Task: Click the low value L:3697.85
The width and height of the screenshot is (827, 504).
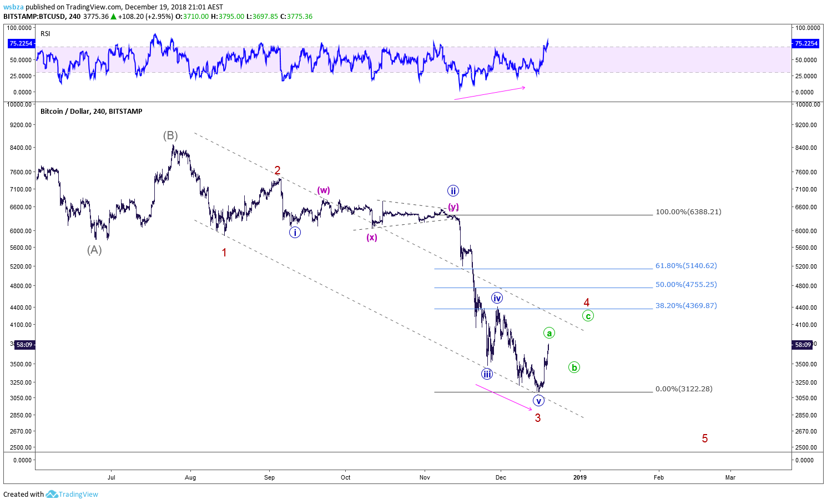Action: (263, 16)
